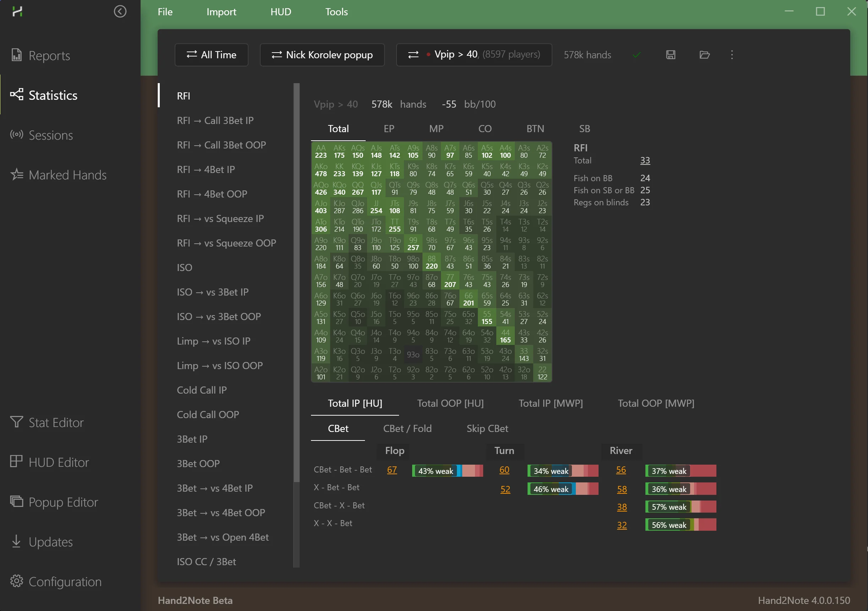
Task: Collapse the left sidebar chevron
Action: (x=120, y=11)
